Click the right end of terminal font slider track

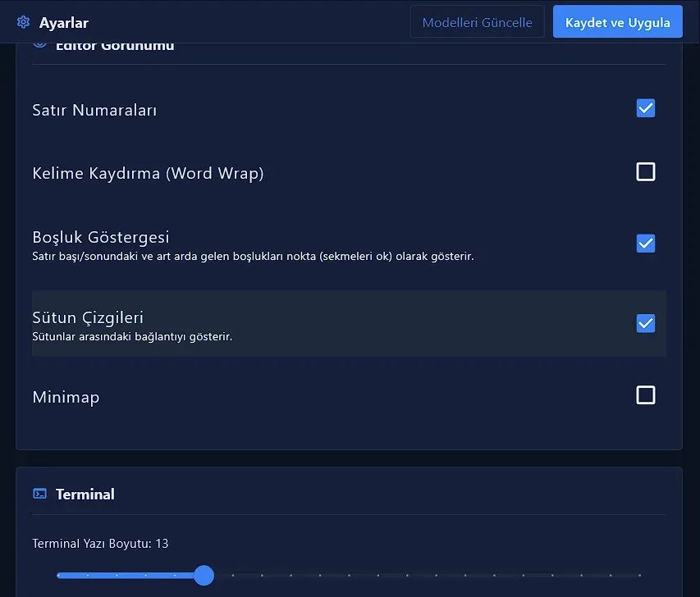tap(639, 575)
